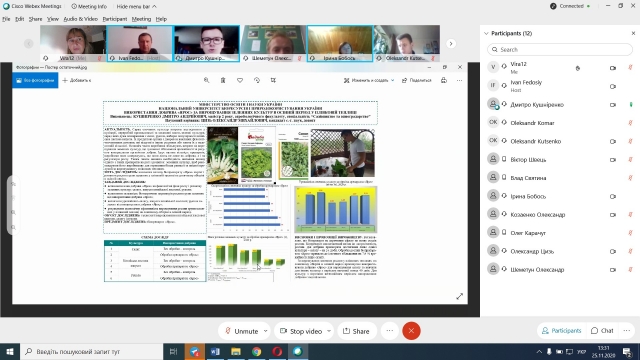640x360 pixels.
Task: Click the print icon in photo viewer
Action: pos(444,80)
